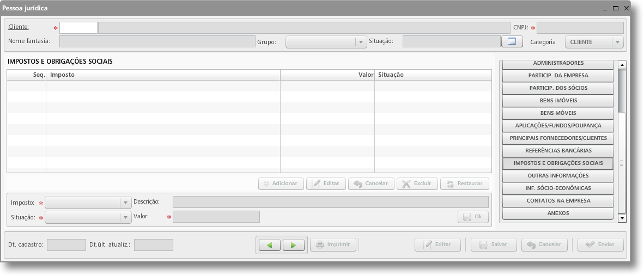The width and height of the screenshot is (644, 276).
Task: Go to next record with green right arrow
Action: [x=294, y=245]
